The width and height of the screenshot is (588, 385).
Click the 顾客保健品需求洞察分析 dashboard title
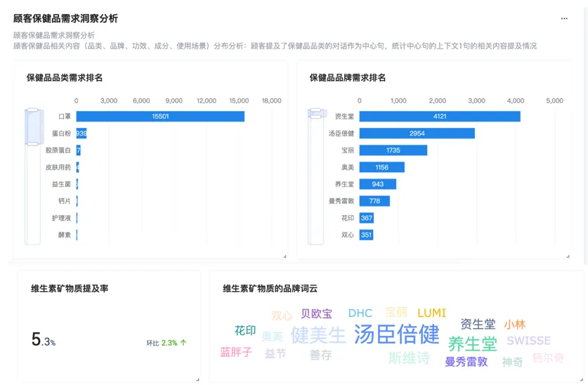click(65, 19)
